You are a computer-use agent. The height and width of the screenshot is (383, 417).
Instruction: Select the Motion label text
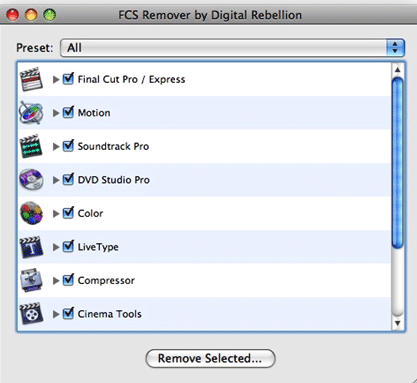[x=94, y=113]
